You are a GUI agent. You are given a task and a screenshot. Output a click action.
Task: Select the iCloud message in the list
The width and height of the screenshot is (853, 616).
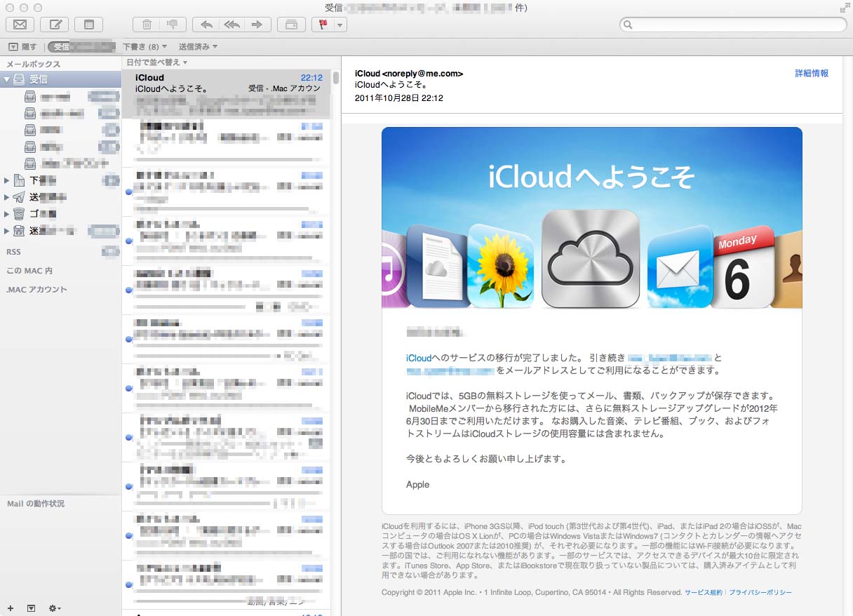[227, 95]
